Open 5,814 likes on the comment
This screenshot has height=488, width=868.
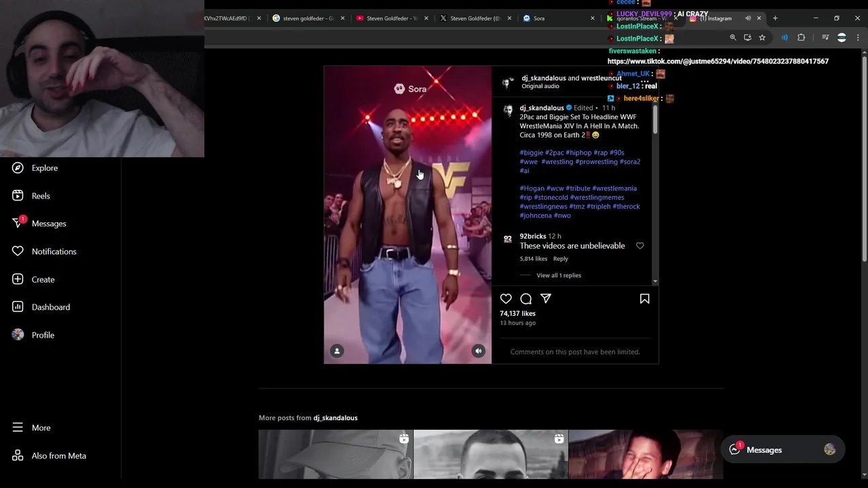click(x=533, y=259)
